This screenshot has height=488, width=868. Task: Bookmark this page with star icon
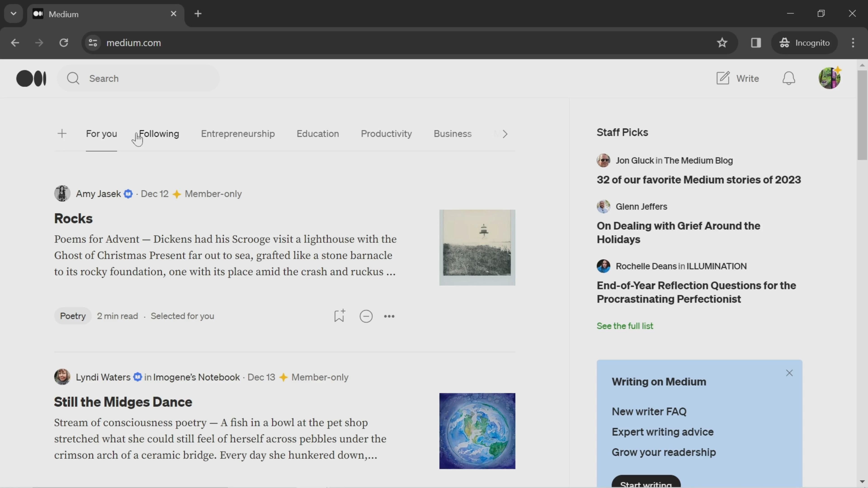pyautogui.click(x=722, y=43)
